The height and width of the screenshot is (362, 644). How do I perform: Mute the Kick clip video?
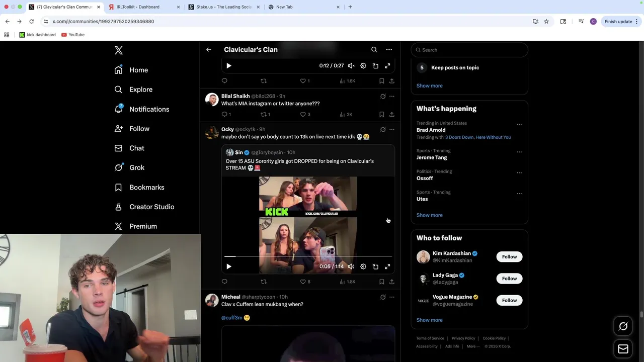pyautogui.click(x=351, y=267)
